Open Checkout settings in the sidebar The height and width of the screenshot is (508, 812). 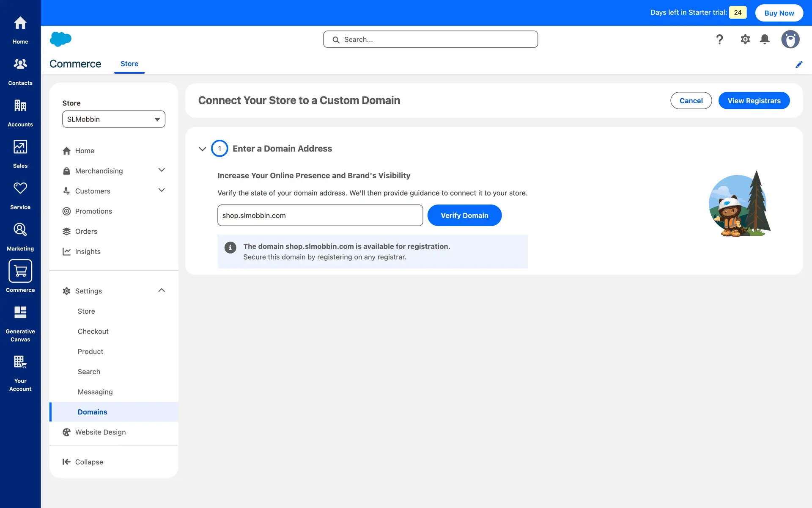(x=93, y=331)
